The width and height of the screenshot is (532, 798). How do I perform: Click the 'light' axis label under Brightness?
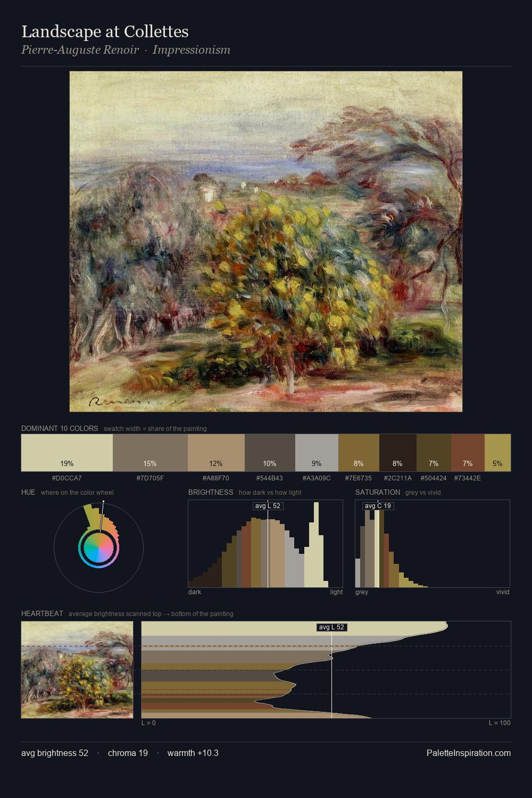click(x=337, y=592)
